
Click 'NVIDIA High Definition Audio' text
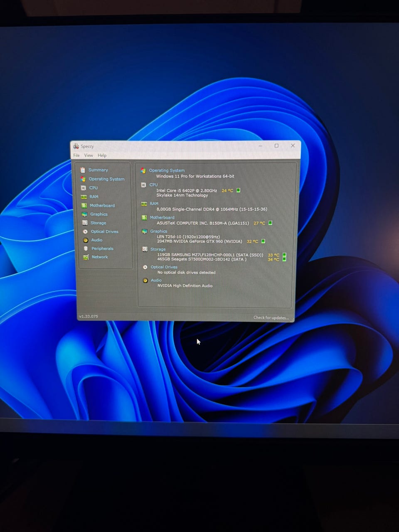point(185,286)
